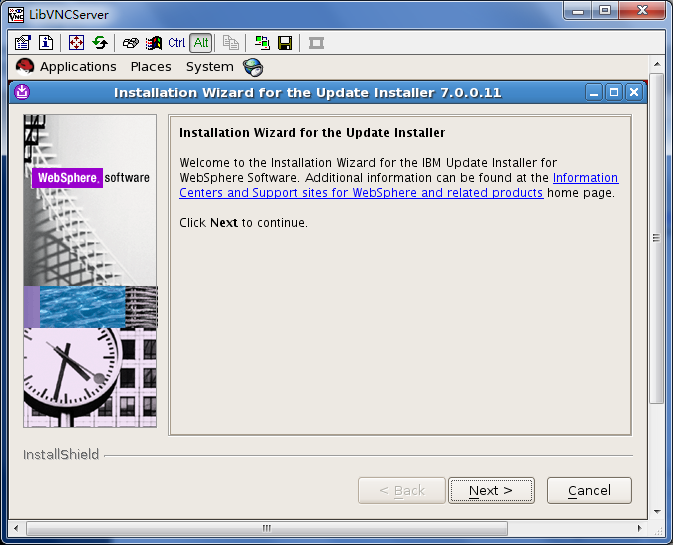The height and width of the screenshot is (545, 673).
Task: Click the refresh screen icon
Action: click(100, 43)
